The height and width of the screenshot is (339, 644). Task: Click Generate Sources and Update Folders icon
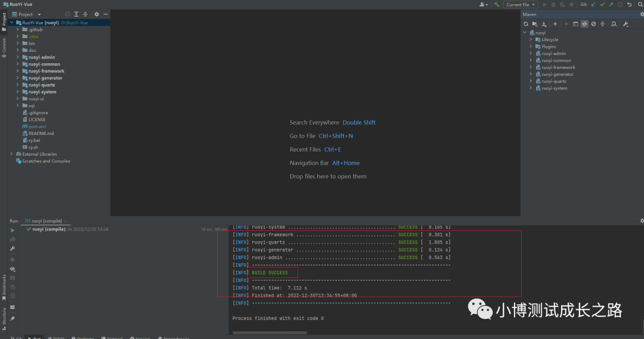[x=535, y=24]
